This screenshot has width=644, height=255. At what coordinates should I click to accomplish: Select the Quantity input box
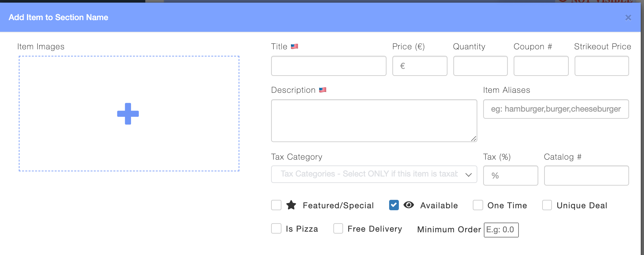480,66
